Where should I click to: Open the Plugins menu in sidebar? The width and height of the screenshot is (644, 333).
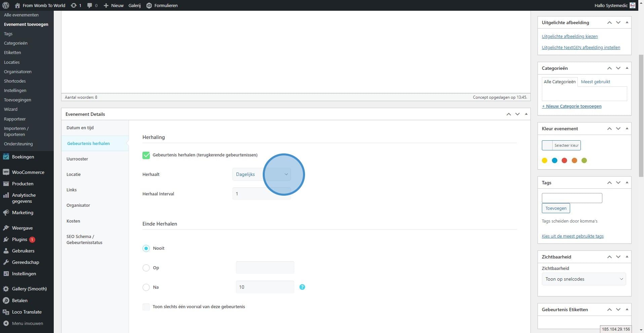[19, 239]
